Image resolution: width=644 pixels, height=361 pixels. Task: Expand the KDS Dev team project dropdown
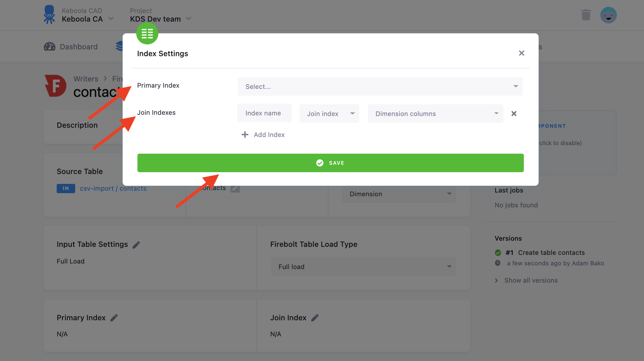point(189,19)
